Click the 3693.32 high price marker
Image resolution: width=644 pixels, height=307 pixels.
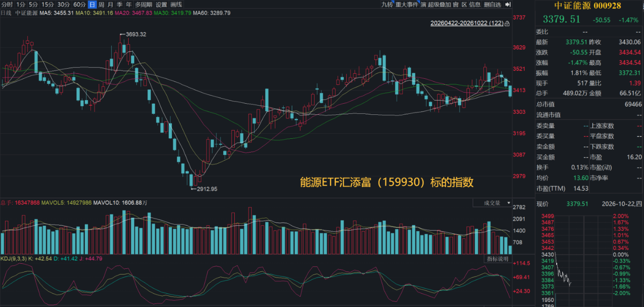pyautogui.click(x=135, y=34)
